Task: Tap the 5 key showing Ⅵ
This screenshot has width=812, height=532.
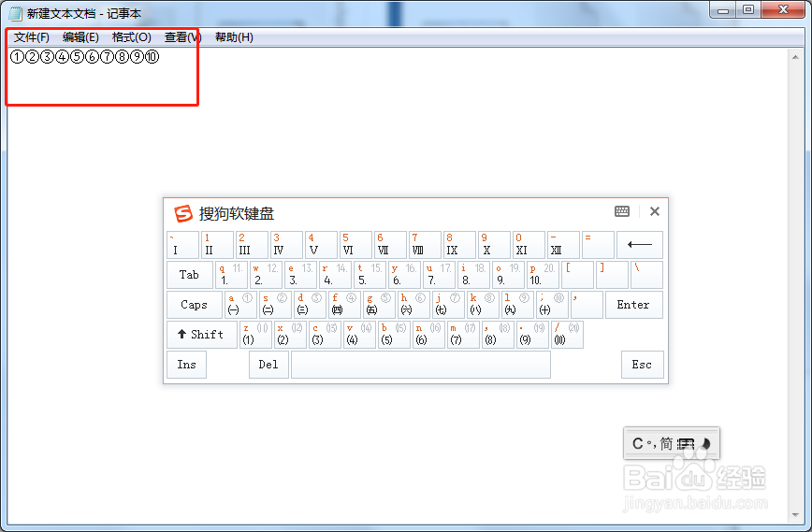Action: (x=355, y=245)
